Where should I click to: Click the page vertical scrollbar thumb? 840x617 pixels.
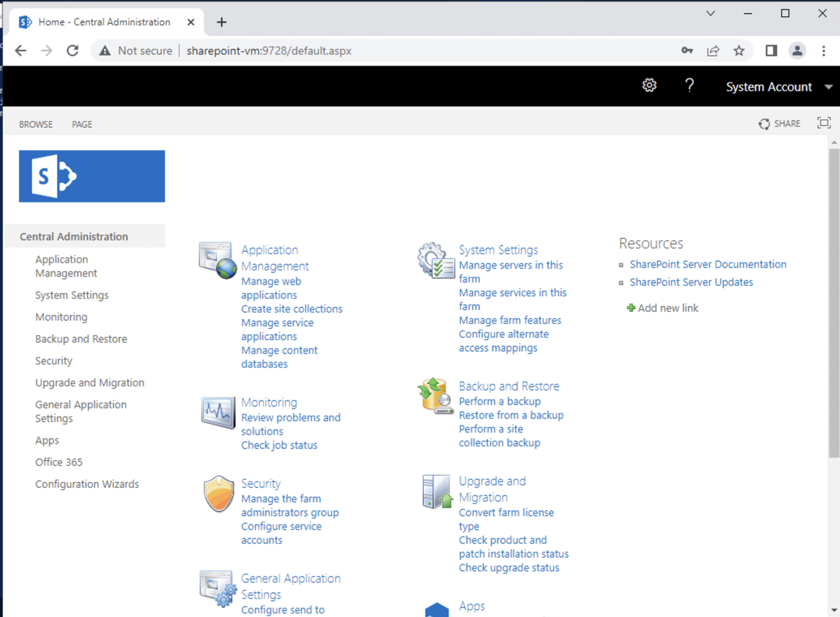[834, 302]
